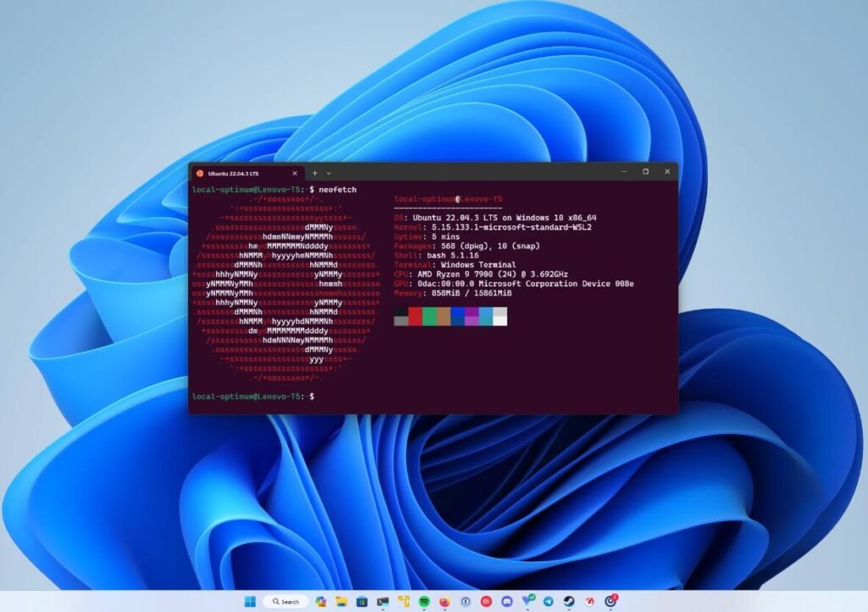Click the GPU "Microsoft Corporation Device 008e" line
The width and height of the screenshot is (868, 612).
514,284
